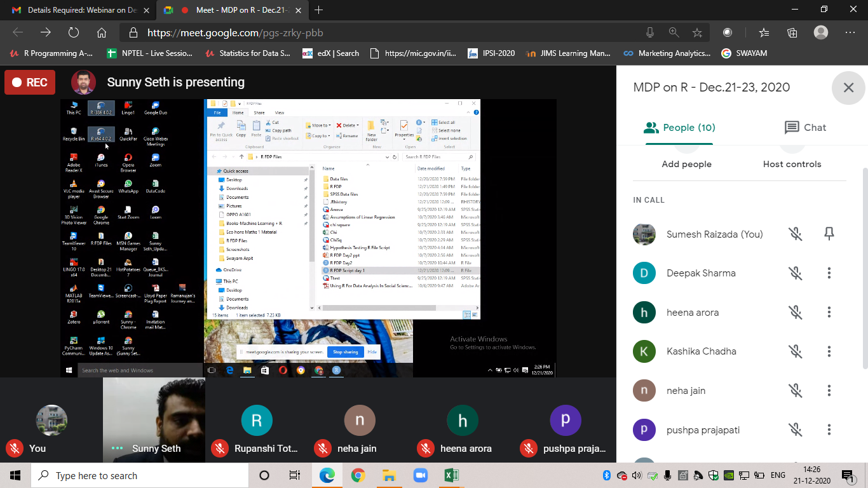Open the new browser tab button

click(318, 10)
